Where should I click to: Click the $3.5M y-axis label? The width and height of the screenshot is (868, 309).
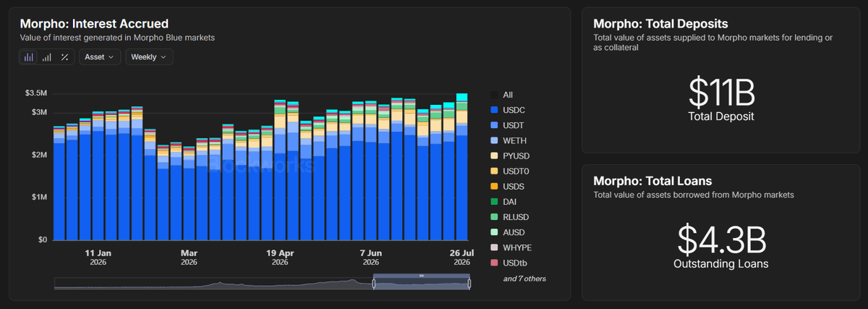click(36, 93)
